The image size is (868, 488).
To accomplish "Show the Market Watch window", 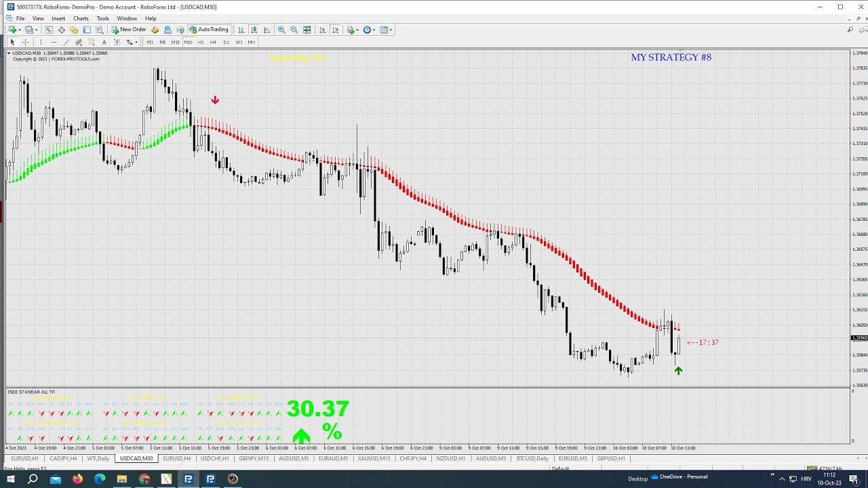I will point(49,30).
